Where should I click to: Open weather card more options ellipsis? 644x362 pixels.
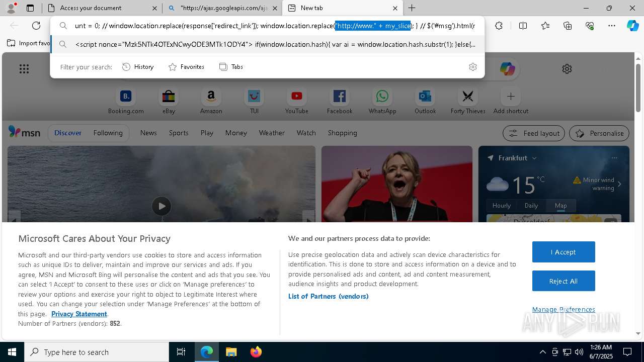pyautogui.click(x=614, y=158)
